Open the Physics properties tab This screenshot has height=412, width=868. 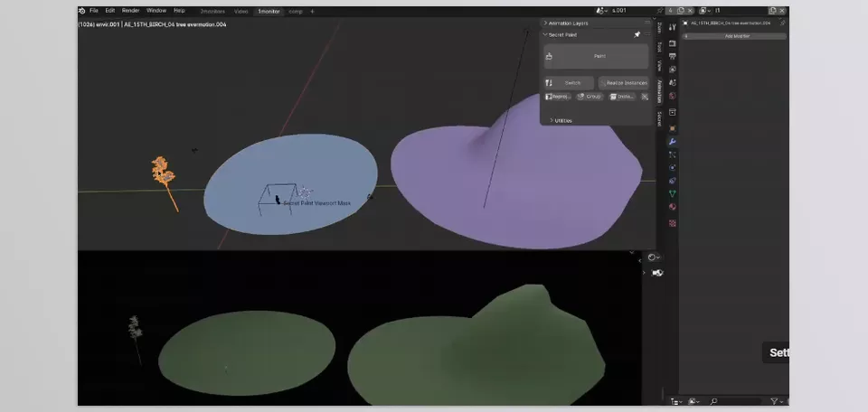click(672, 167)
